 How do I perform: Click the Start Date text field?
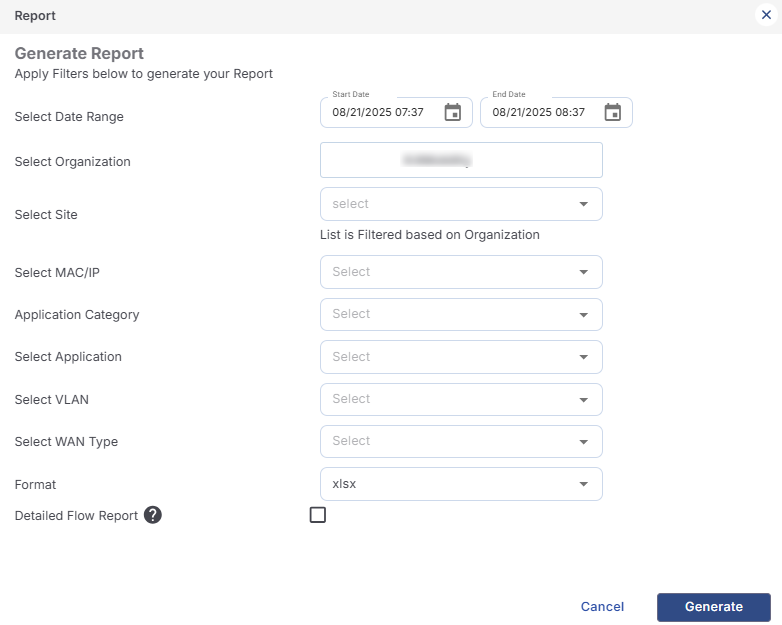380,113
